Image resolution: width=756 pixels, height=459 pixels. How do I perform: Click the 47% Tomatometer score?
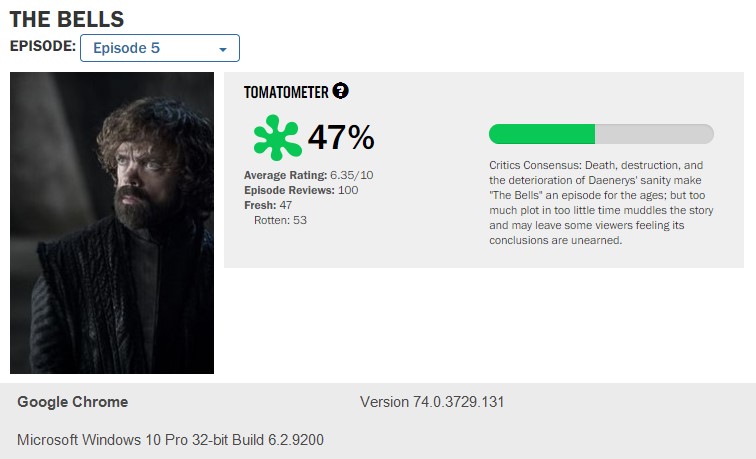point(341,137)
